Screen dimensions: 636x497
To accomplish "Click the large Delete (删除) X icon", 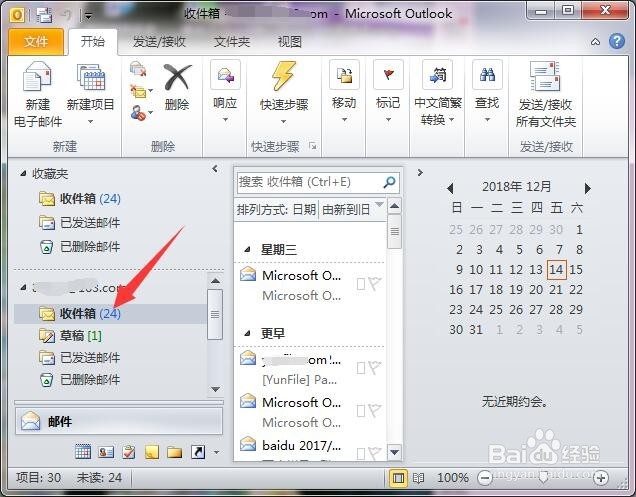I will coord(177,77).
